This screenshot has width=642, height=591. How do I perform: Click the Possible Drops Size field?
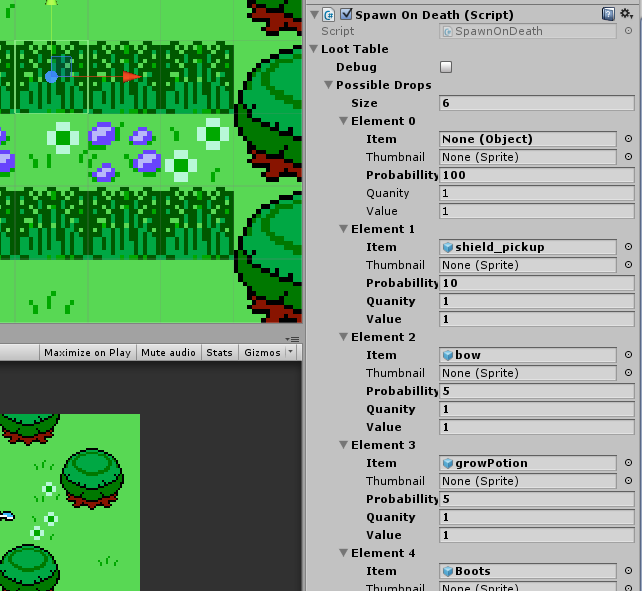point(537,103)
